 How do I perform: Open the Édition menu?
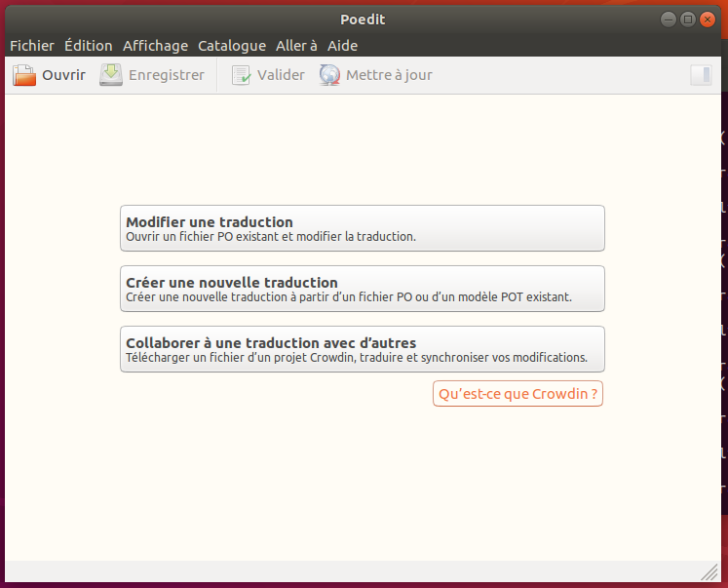[x=89, y=46]
